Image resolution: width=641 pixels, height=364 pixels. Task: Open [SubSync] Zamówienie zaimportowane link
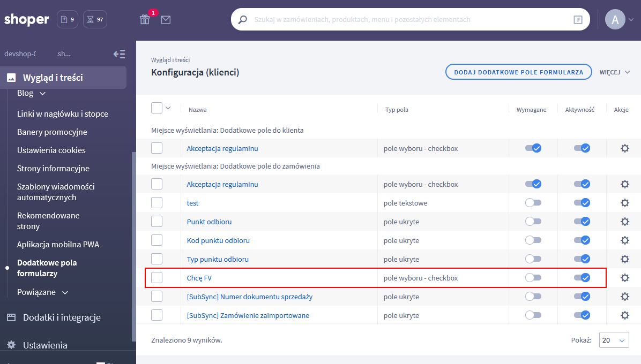pos(248,315)
